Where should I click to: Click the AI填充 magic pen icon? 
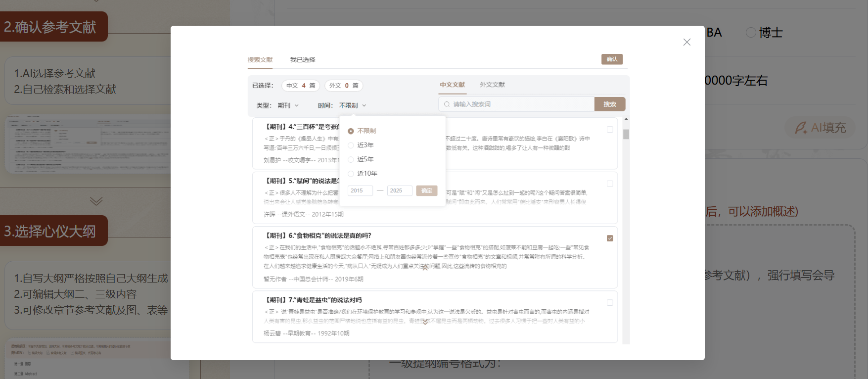pos(801,128)
